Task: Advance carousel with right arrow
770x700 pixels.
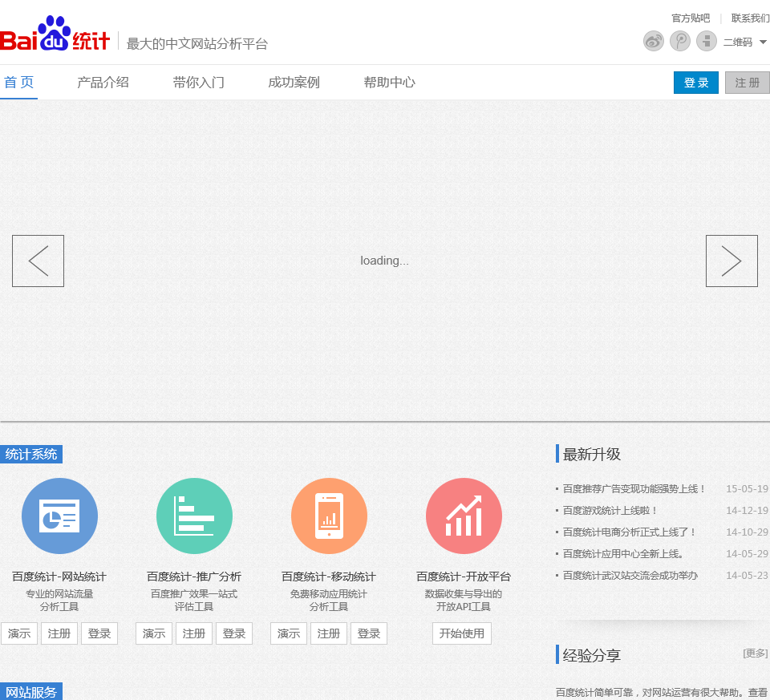Action: pos(731,261)
